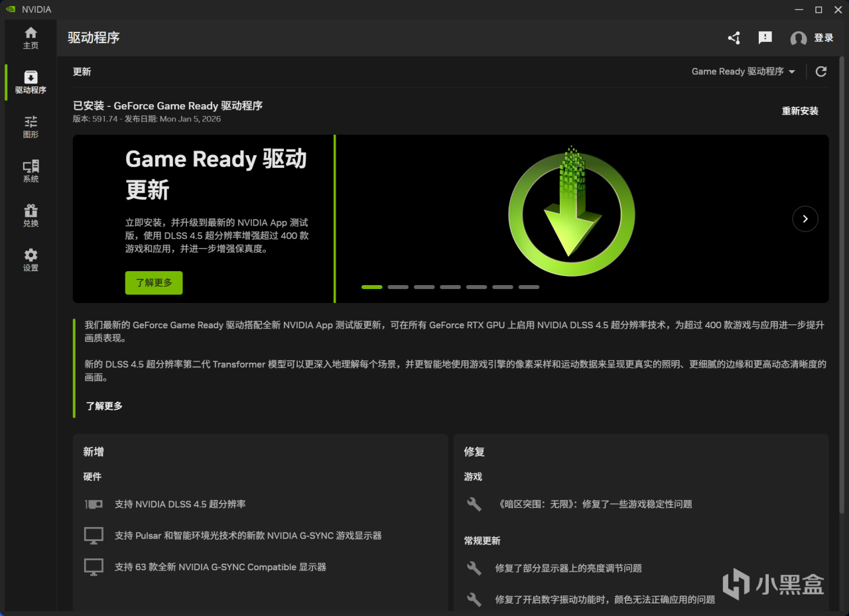Maximize the NVIDIA app window
Screen dimensions: 849x616
(x=818, y=9)
